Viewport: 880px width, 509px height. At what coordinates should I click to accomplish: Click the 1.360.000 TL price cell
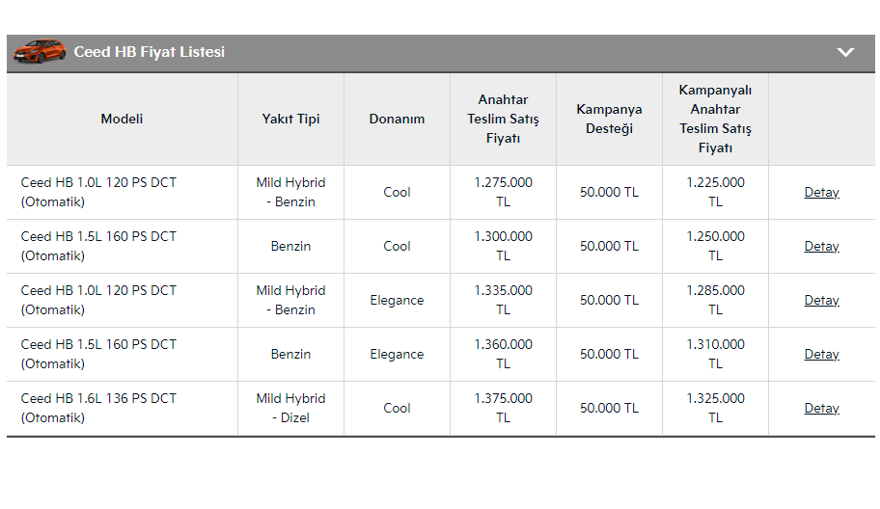pyautogui.click(x=503, y=354)
